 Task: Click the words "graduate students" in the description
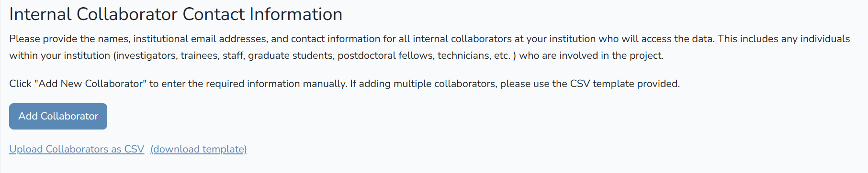(x=290, y=55)
